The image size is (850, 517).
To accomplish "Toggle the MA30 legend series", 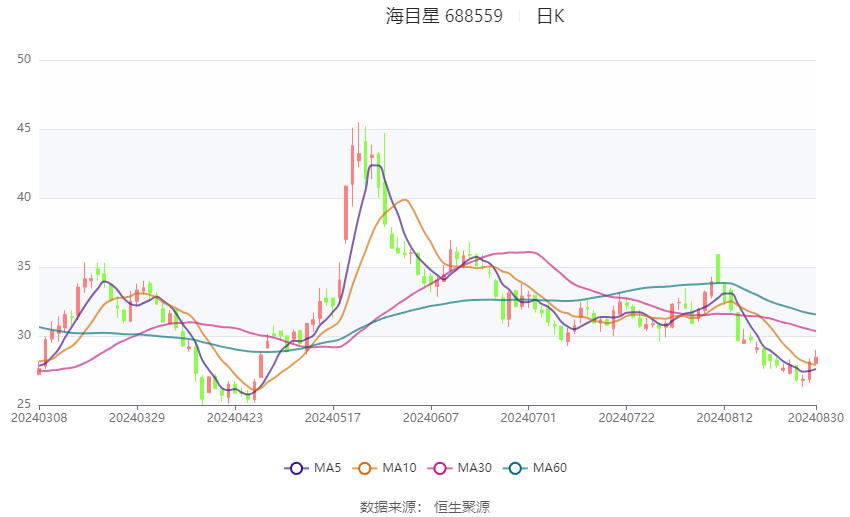I will [x=460, y=468].
